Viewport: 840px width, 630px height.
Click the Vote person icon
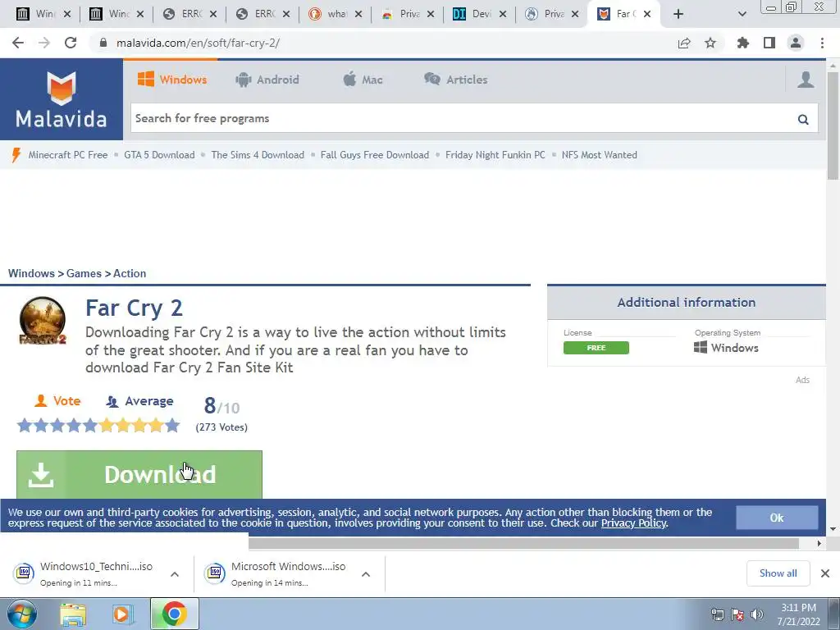(x=41, y=400)
